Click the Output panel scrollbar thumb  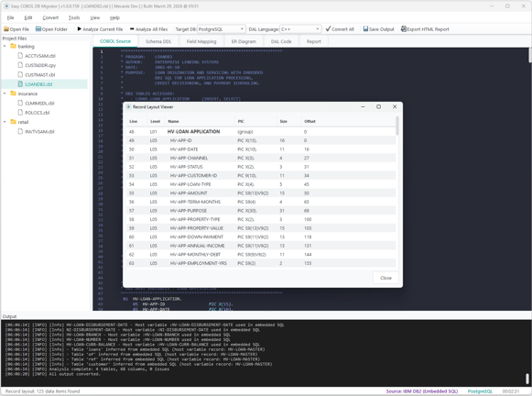(527, 379)
